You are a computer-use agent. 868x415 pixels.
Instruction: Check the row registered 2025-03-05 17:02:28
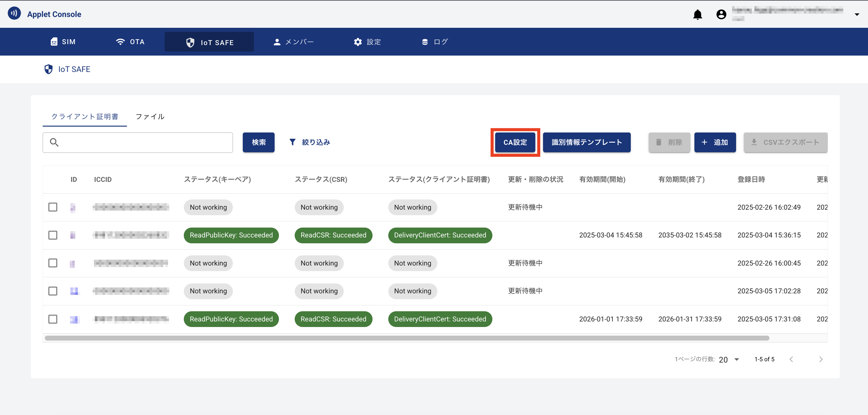[53, 291]
